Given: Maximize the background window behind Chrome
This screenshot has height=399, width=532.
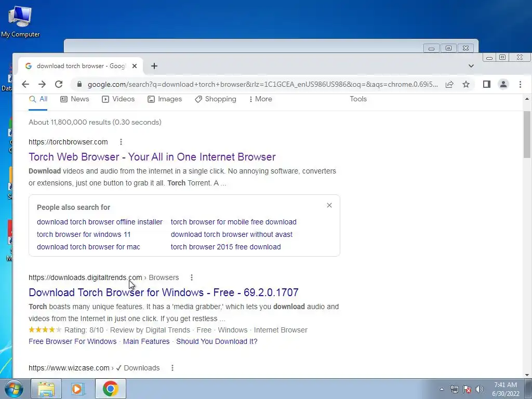Looking at the screenshot, I should [448, 48].
